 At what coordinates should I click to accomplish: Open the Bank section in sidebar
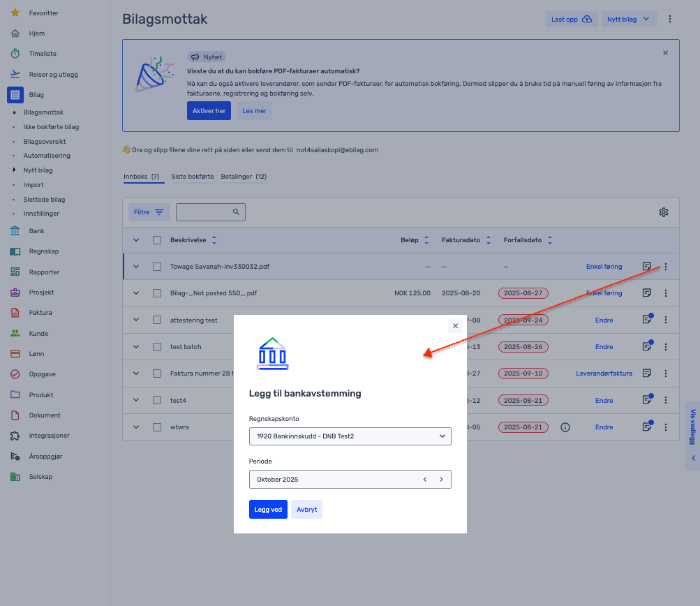(x=36, y=231)
